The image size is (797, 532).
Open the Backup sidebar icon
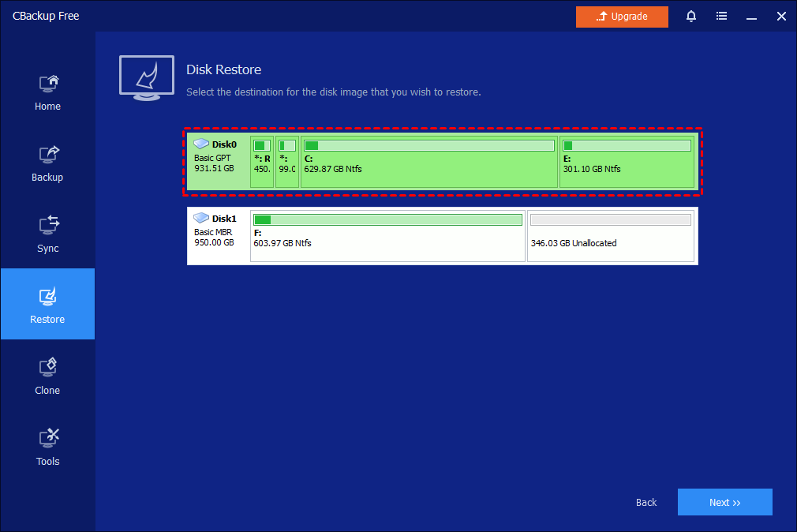pos(47,155)
